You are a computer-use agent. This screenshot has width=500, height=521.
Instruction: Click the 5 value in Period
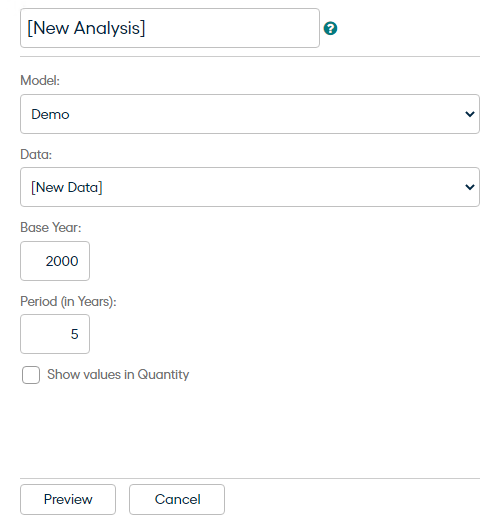[75, 334]
